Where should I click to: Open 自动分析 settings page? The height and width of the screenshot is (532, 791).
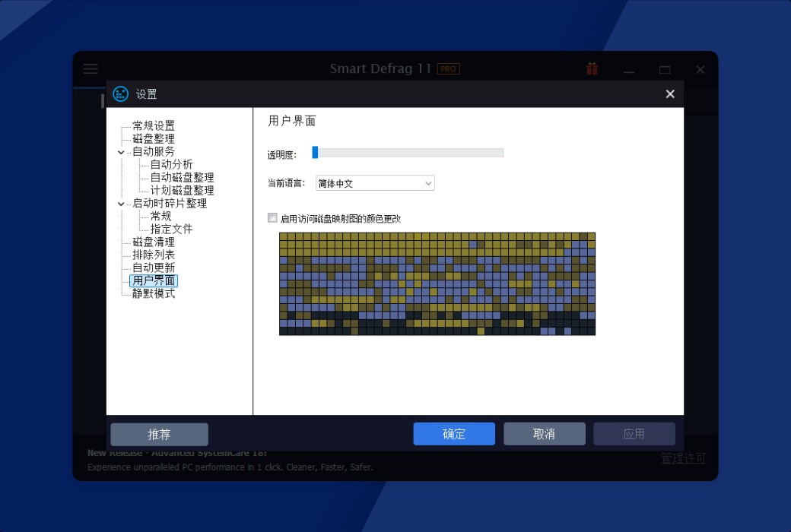[x=171, y=164]
